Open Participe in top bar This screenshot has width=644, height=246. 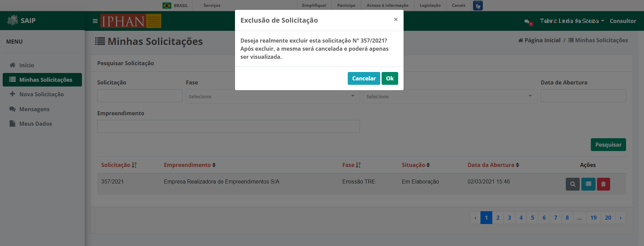346,5
